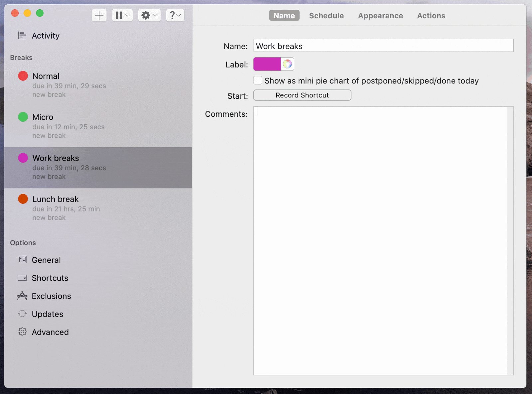Switch to the Schedule tab
This screenshot has height=394, width=532.
click(327, 16)
